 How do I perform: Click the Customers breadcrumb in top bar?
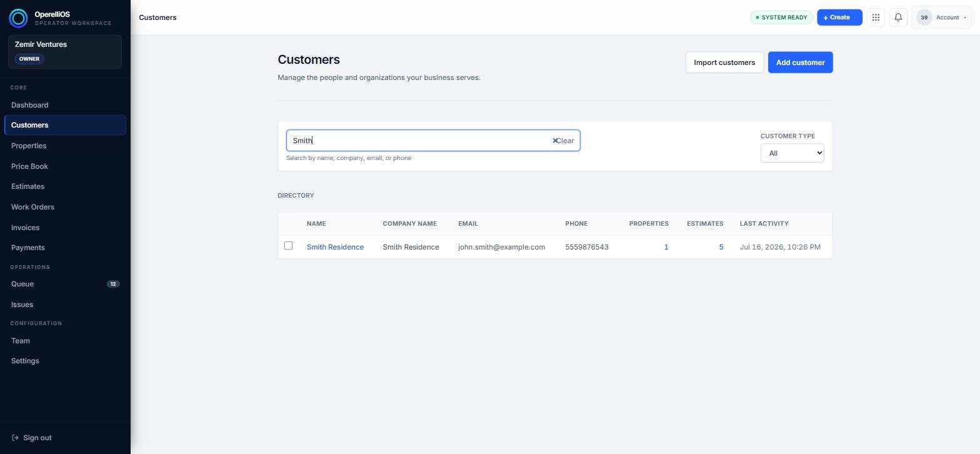point(157,18)
